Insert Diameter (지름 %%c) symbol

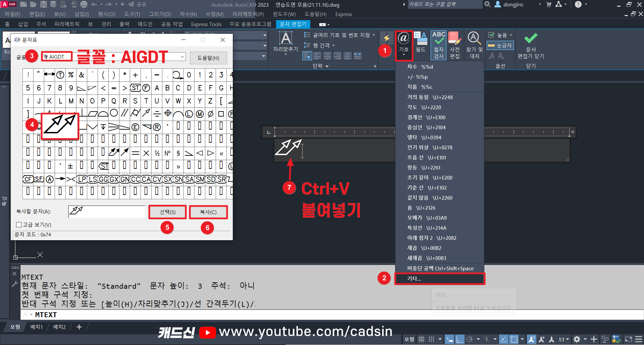pos(439,87)
